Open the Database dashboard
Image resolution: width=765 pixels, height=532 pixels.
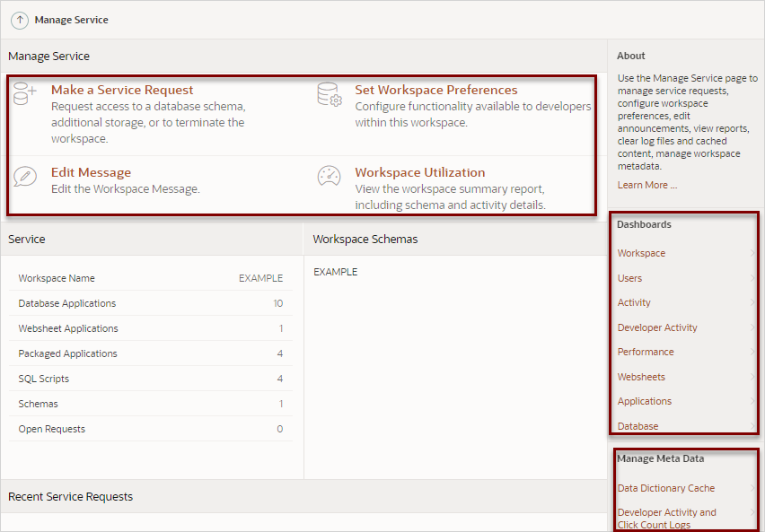(x=637, y=426)
